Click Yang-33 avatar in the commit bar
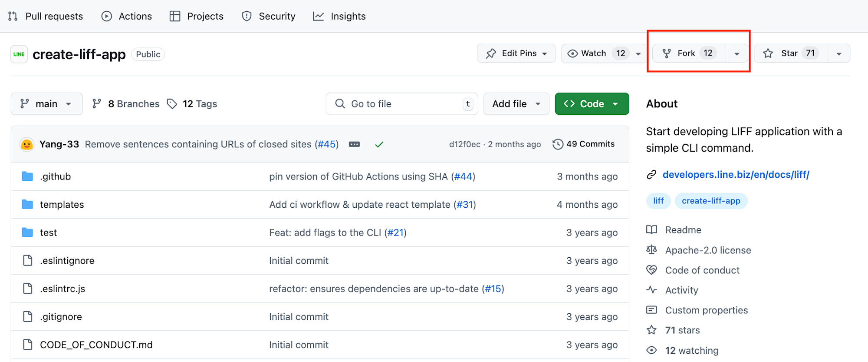Screen dimensions: 868x362 [x=27, y=144]
